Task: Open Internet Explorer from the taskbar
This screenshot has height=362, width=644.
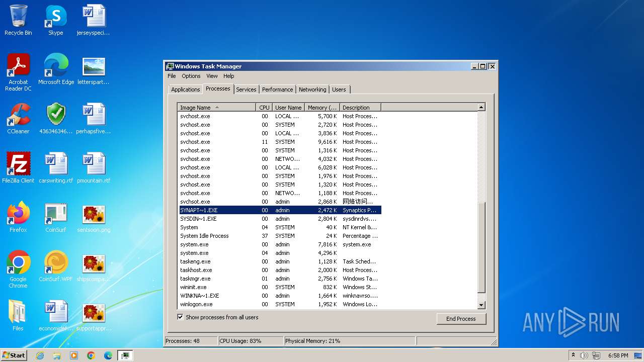Action: tap(40, 355)
